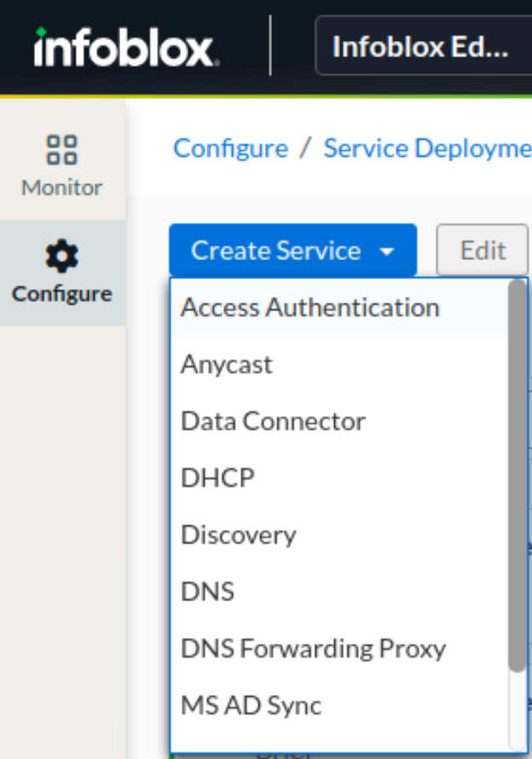Select MS AD Sync from the list

tap(251, 706)
